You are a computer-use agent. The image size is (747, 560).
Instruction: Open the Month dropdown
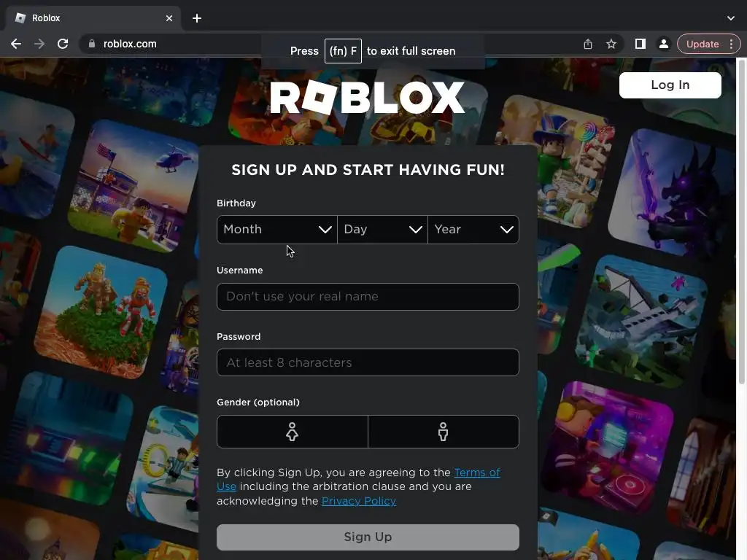point(276,230)
